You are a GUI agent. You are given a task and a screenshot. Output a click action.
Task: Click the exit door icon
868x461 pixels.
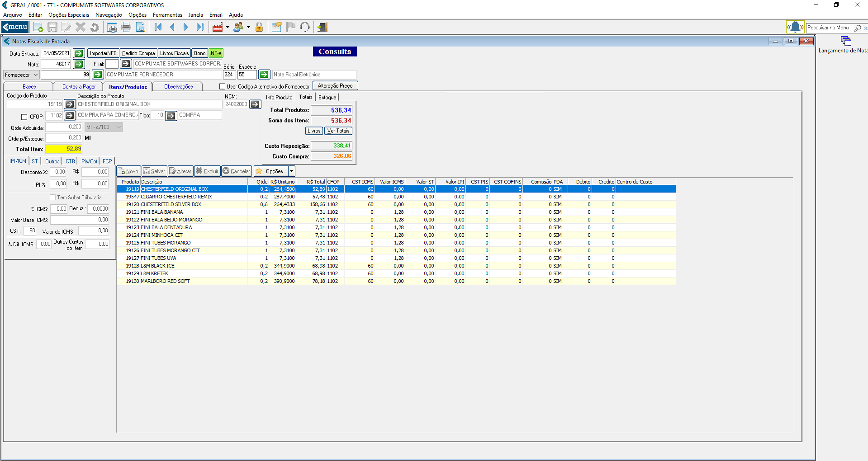[x=322, y=27]
